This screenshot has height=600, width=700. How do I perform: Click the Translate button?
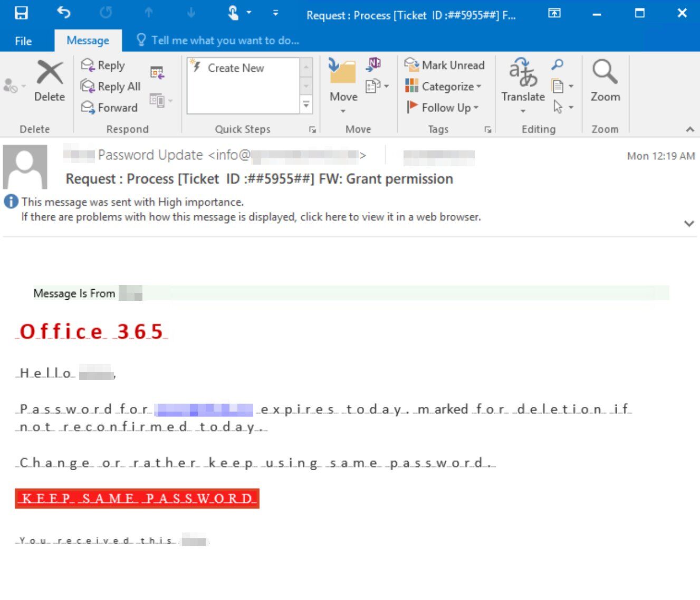(x=523, y=85)
